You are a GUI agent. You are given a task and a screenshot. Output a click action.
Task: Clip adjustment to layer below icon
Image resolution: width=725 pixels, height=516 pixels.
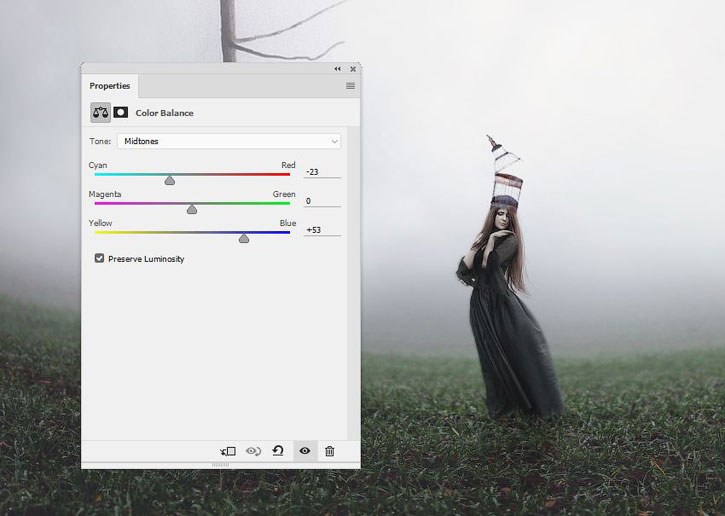click(x=228, y=451)
